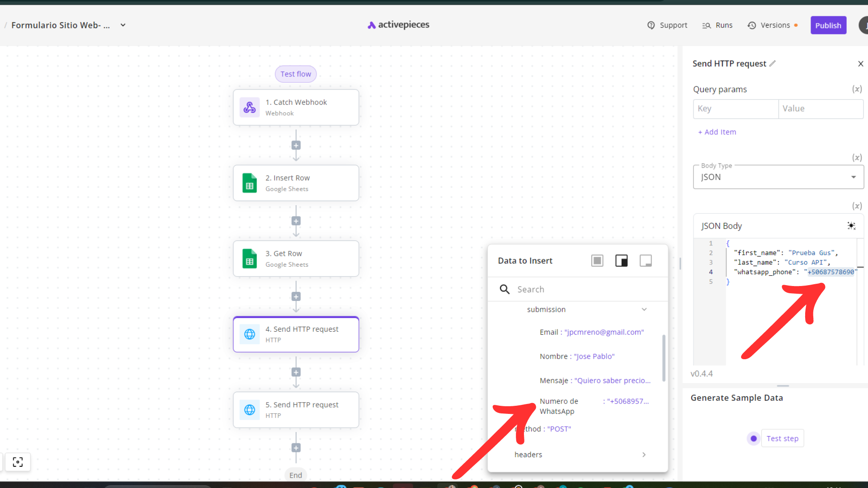Image resolution: width=868 pixels, height=488 pixels.
Task: Toggle dynamic value for Body Type
Action: pos(857,158)
